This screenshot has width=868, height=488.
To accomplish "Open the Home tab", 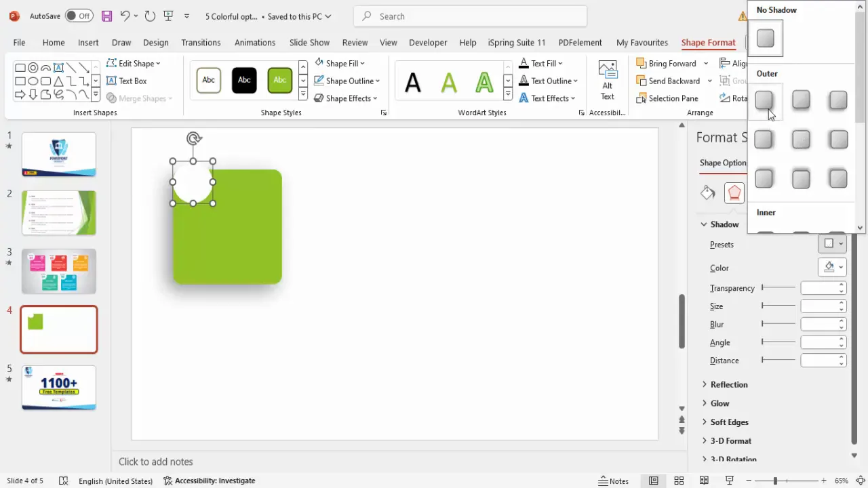I will click(54, 42).
